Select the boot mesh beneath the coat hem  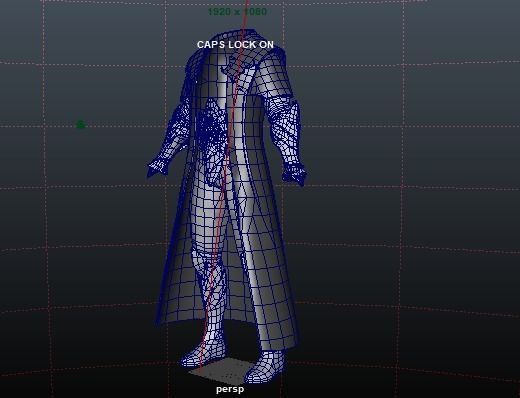(x=267, y=367)
